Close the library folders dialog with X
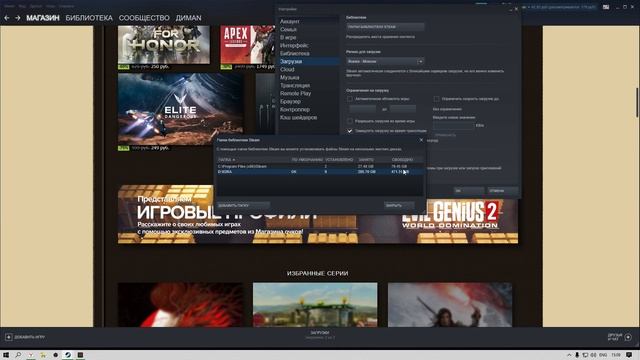This screenshot has height=360, width=640. [421, 140]
